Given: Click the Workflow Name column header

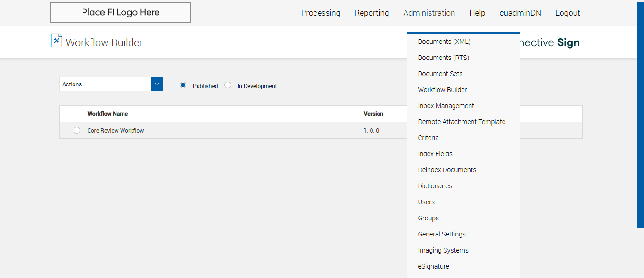Looking at the screenshot, I should click(x=107, y=114).
